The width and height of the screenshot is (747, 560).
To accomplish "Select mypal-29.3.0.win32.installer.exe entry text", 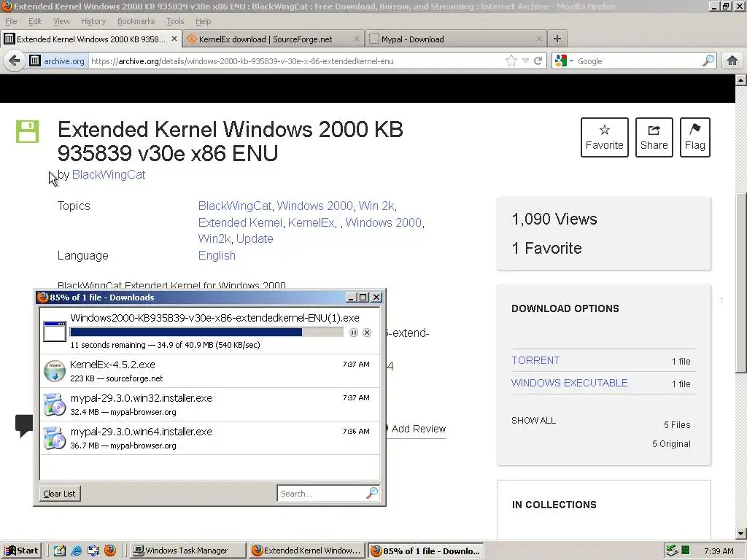I will tap(141, 398).
